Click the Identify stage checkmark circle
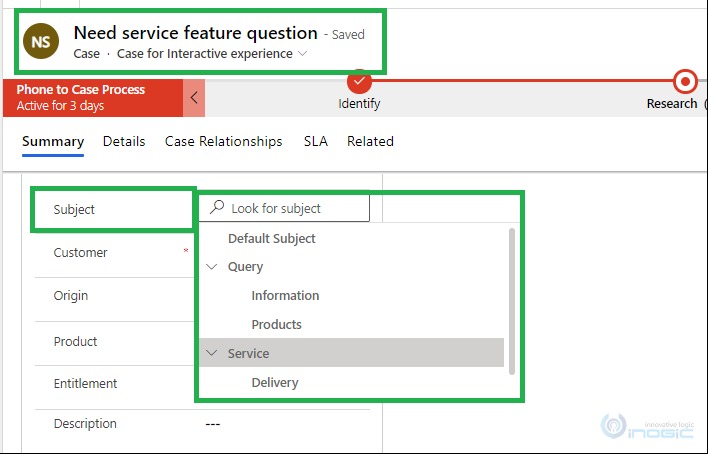Image resolution: width=708 pixels, height=454 pixels. tap(359, 82)
